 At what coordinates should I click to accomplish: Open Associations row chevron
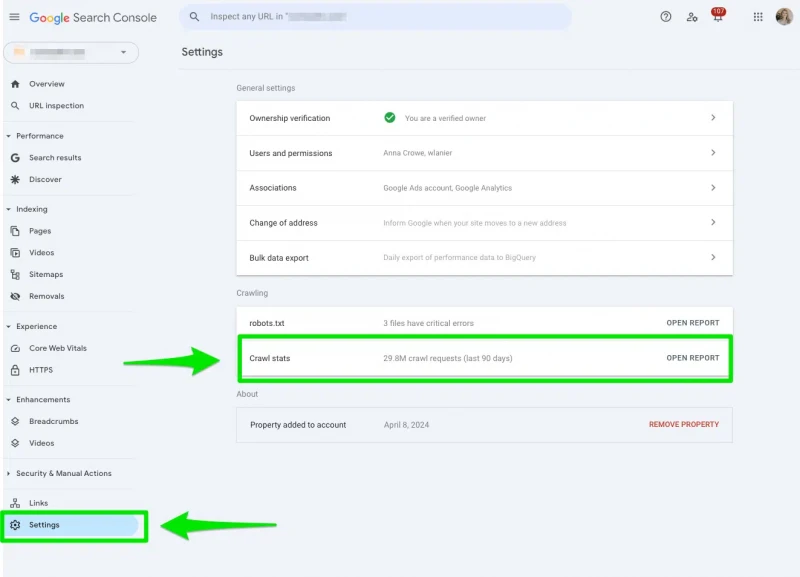tap(713, 188)
